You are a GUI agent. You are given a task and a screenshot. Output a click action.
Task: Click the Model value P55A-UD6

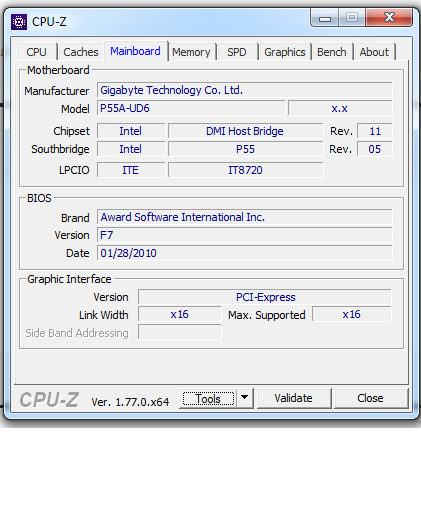191,108
